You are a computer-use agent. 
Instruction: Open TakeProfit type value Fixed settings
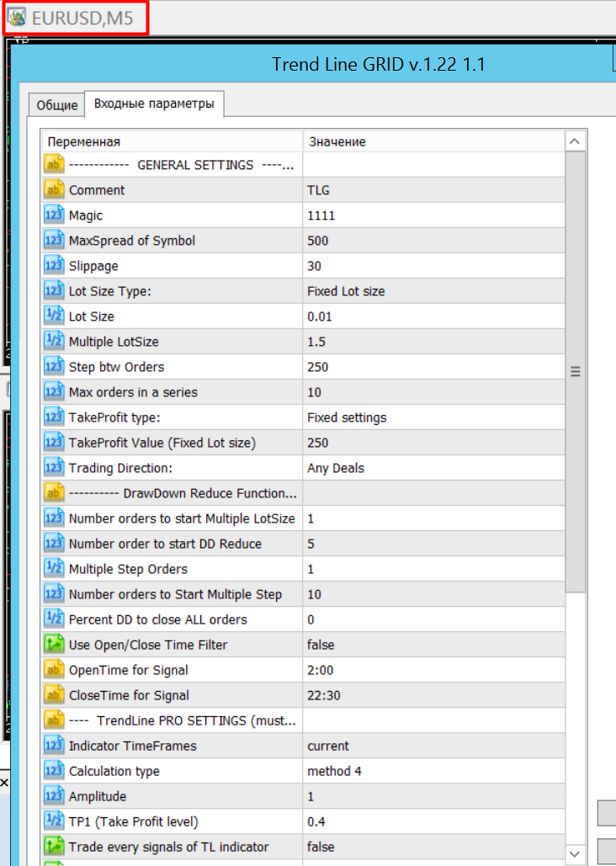point(433,417)
